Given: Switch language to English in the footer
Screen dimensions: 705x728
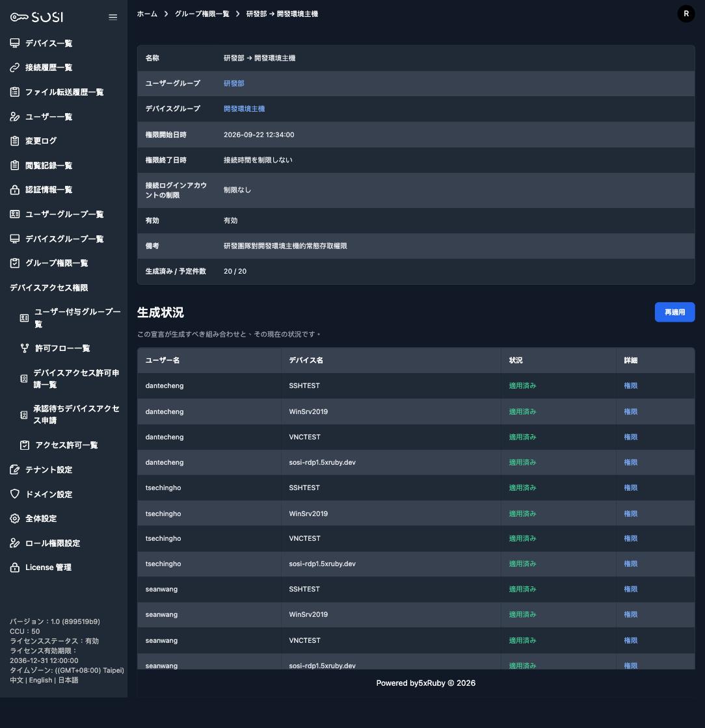Looking at the screenshot, I should click(40, 680).
